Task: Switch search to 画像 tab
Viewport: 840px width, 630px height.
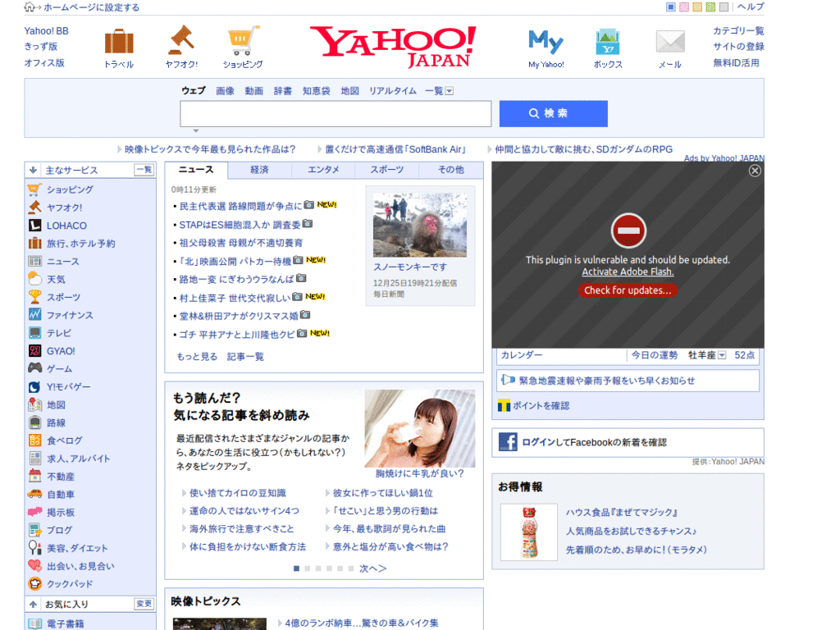Action: (x=225, y=91)
